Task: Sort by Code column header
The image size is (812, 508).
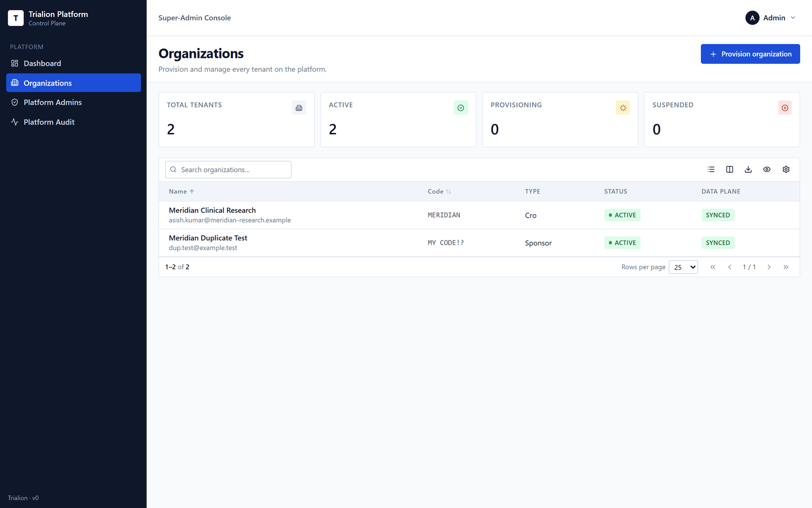Action: click(x=439, y=192)
